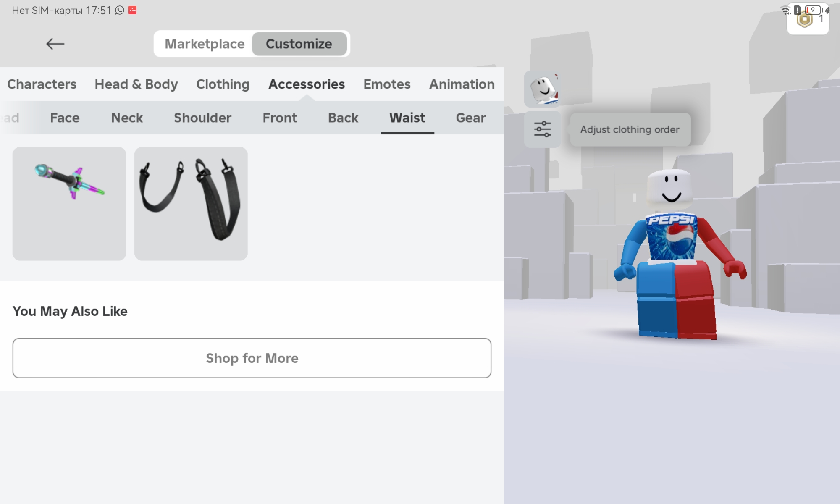This screenshot has height=504, width=840.
Task: Equip the black straps waist accessory
Action: 191,203
